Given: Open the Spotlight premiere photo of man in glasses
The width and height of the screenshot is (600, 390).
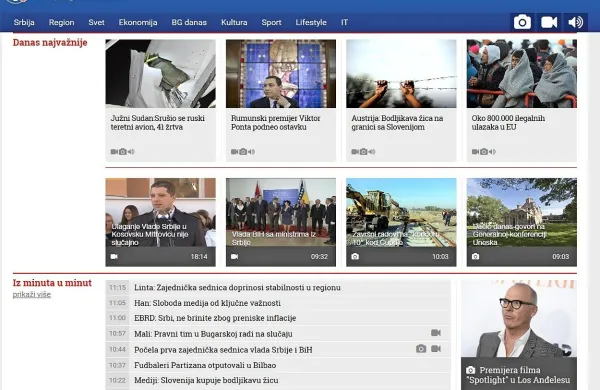Looking at the screenshot, I should point(519,318).
